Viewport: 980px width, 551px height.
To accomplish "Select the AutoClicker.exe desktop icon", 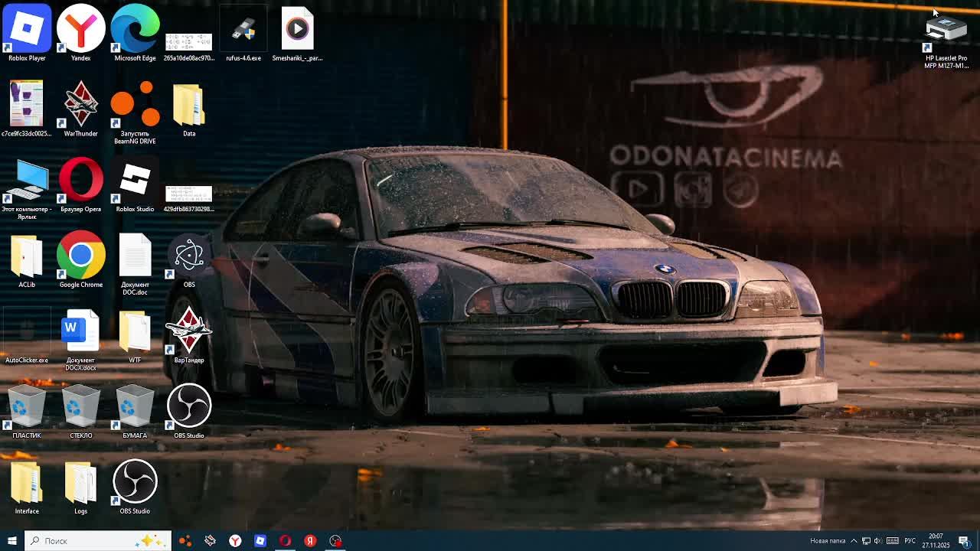I will click(27, 335).
